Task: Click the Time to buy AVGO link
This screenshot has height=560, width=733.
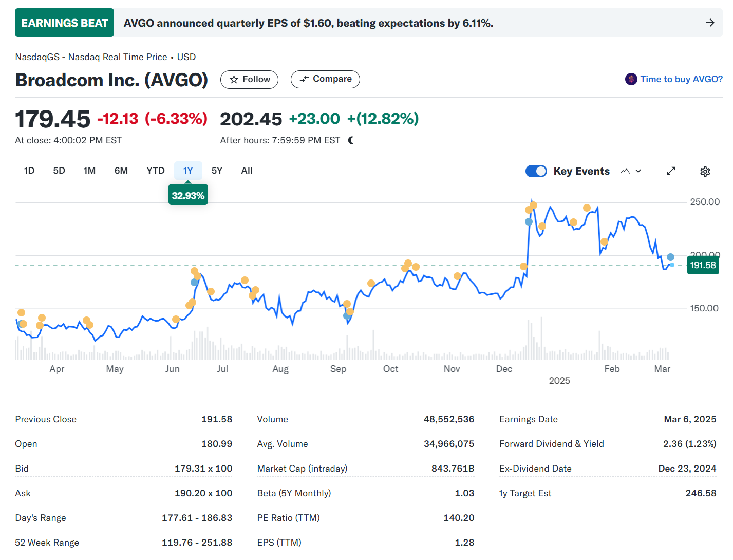Action: [x=681, y=79]
